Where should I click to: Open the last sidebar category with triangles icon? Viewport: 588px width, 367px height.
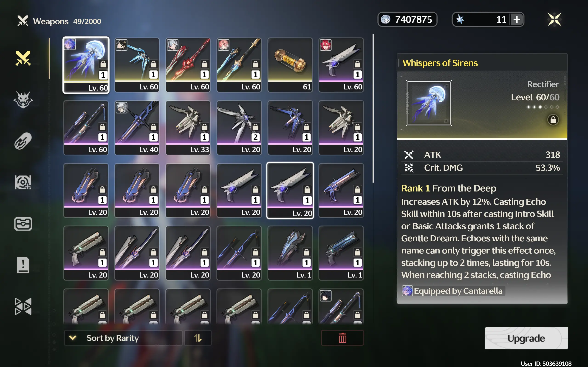[23, 306]
